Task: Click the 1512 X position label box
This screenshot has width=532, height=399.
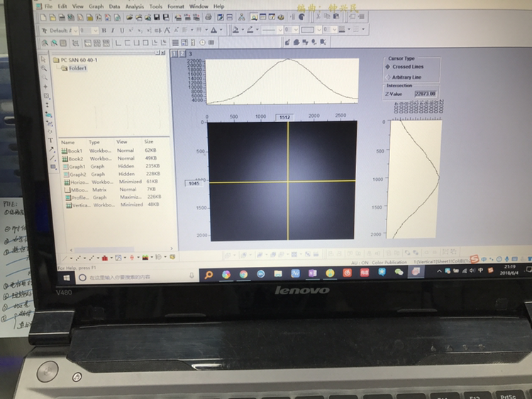Action: pyautogui.click(x=284, y=117)
